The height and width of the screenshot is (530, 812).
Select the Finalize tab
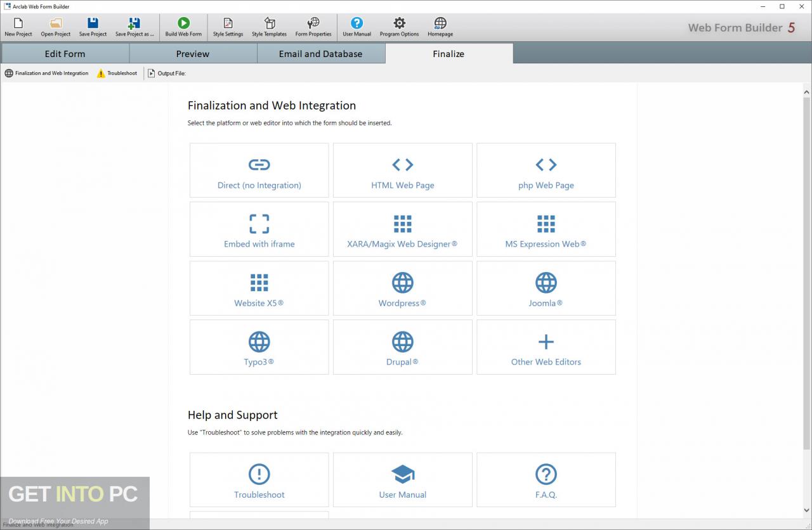click(449, 54)
